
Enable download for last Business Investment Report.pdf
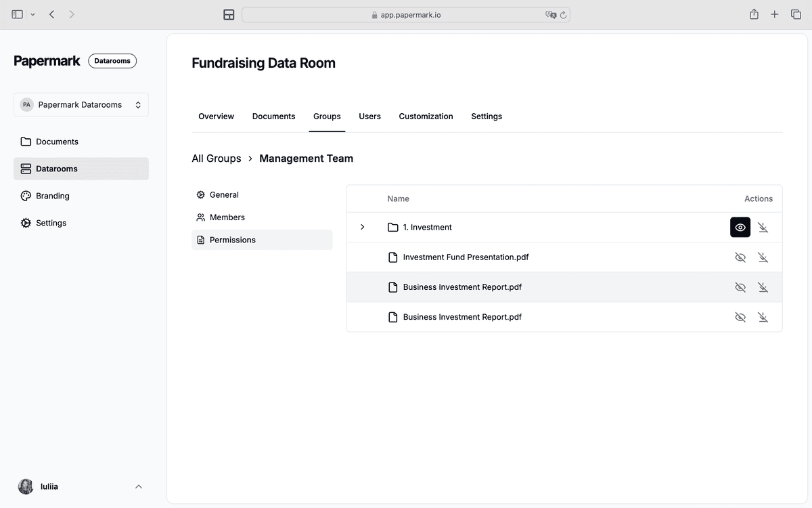763,317
